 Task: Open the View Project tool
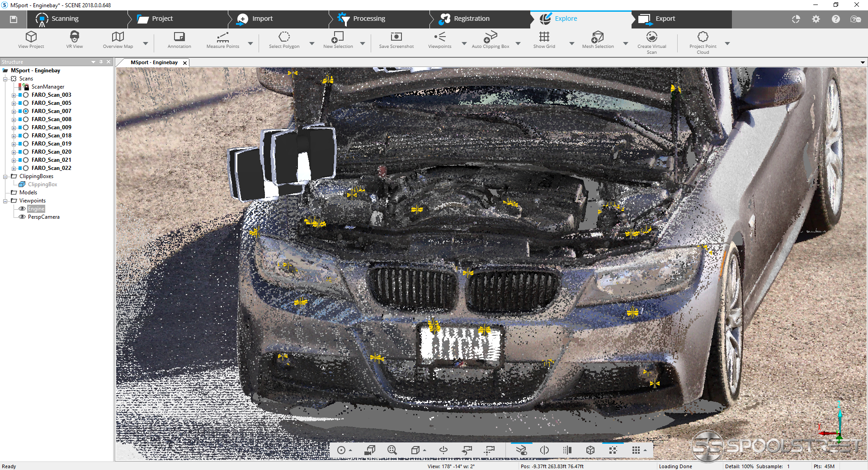(31, 40)
